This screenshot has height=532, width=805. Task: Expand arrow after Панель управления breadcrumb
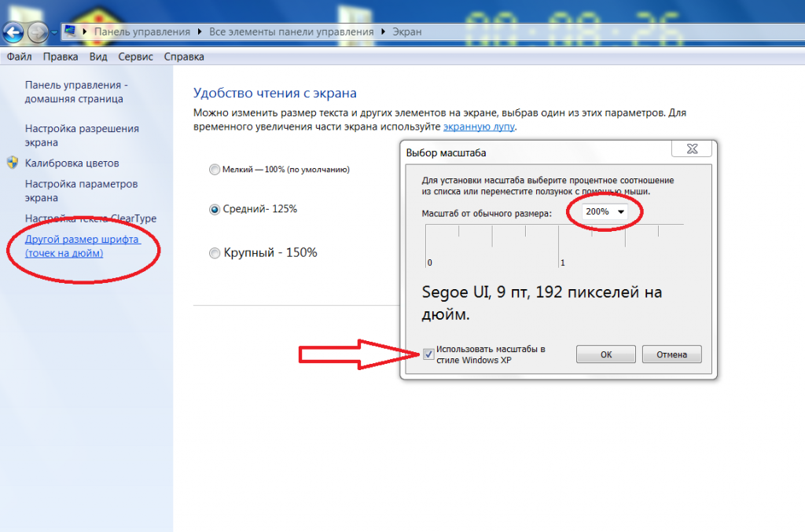click(200, 31)
